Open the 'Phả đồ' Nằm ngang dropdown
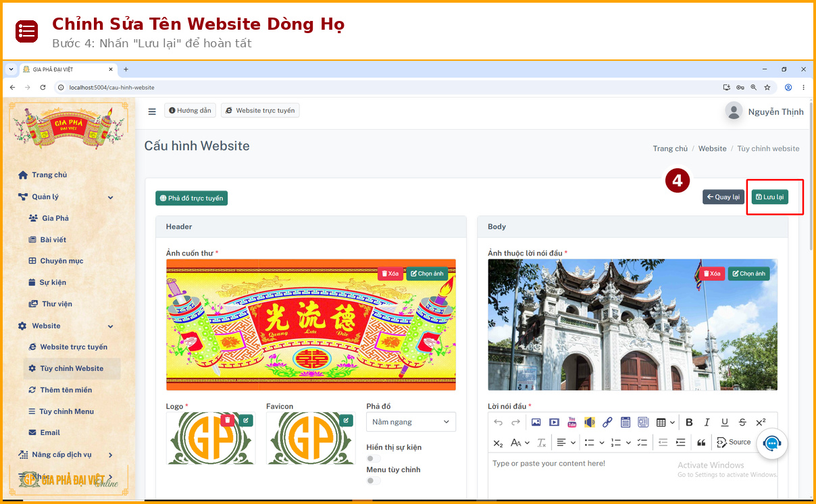816x504 pixels. (411, 422)
